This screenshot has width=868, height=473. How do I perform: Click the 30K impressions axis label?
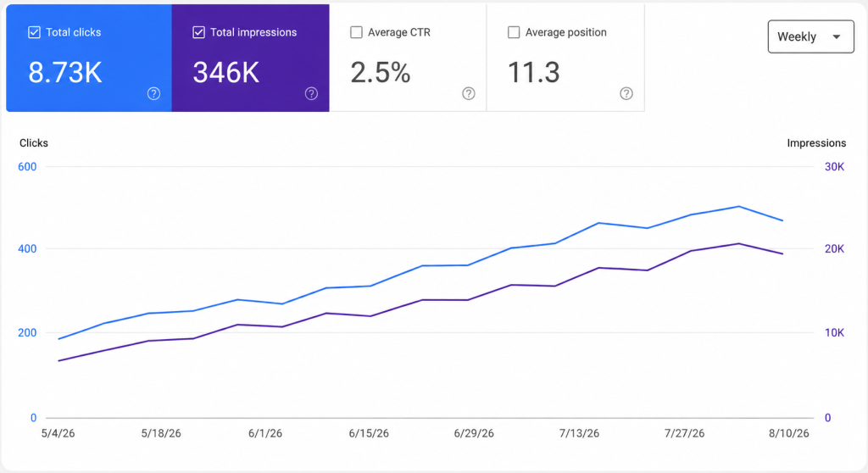pos(834,167)
